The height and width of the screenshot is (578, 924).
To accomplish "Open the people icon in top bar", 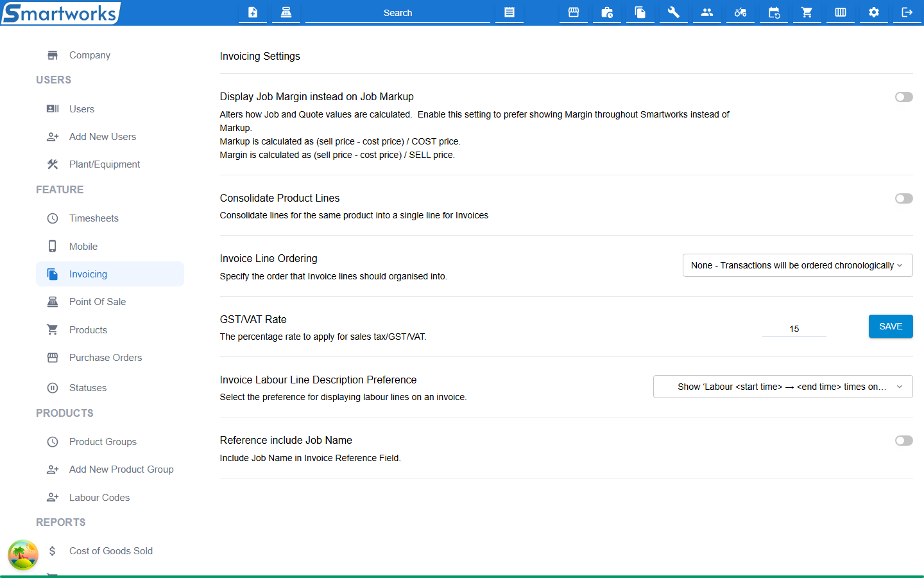I will tap(707, 12).
